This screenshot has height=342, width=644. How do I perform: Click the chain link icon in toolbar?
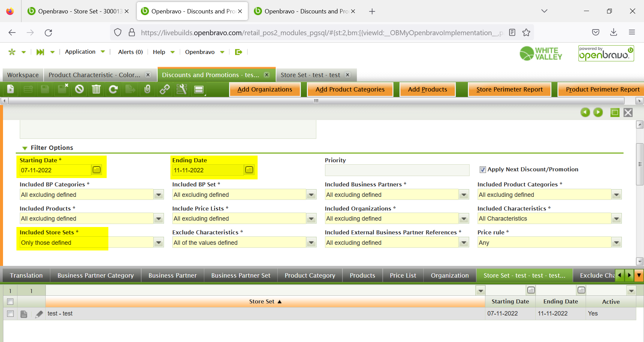[x=164, y=89]
